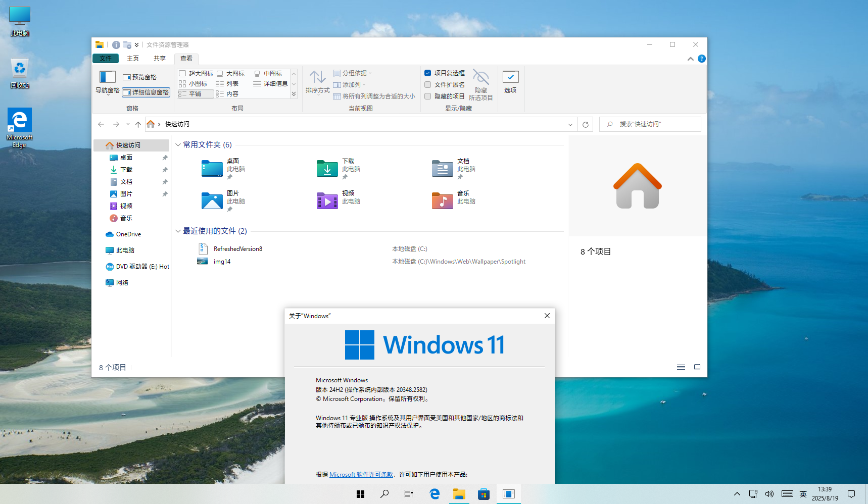Open the Microsoft Software License Terms link
Image resolution: width=868 pixels, height=504 pixels.
coord(361,475)
